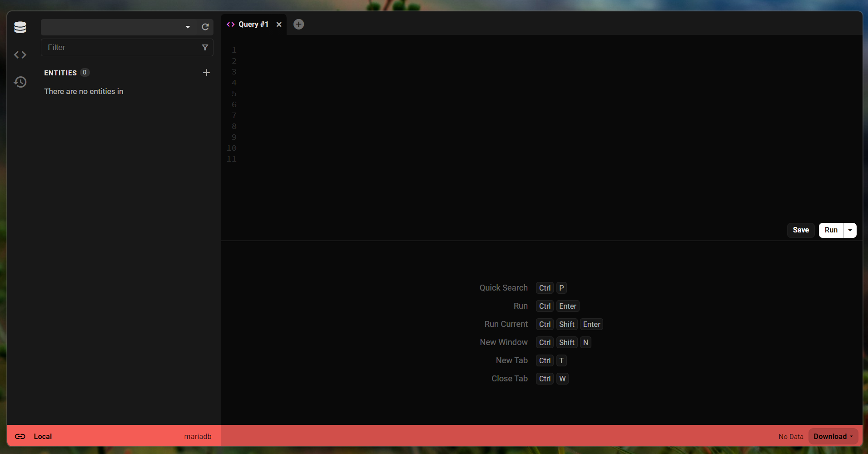Open query history from the sidebar

[20, 82]
